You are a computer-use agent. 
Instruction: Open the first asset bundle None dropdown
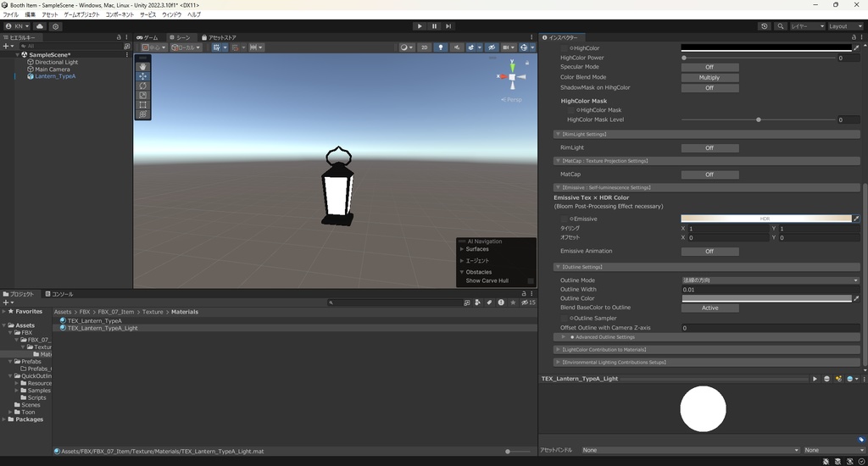point(690,450)
